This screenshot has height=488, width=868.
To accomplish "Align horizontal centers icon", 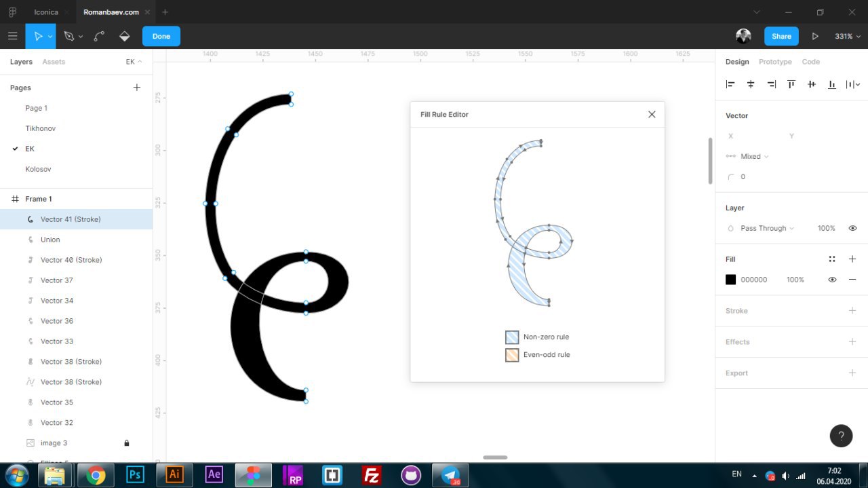I will [751, 84].
